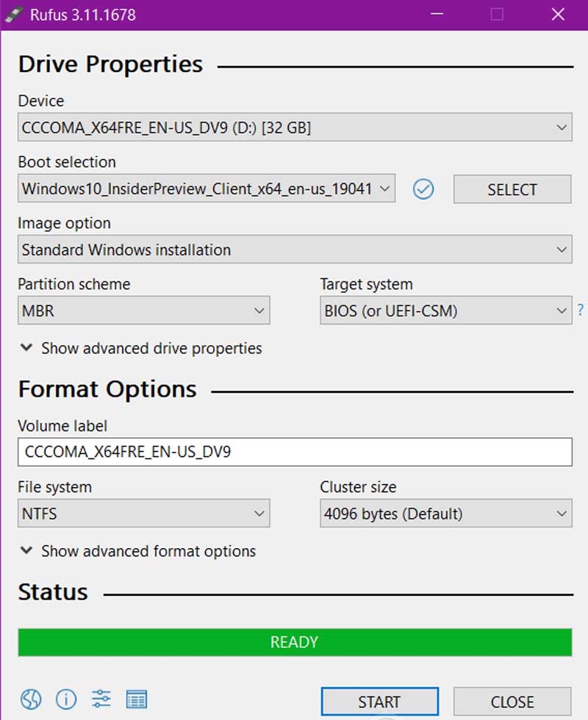Image resolution: width=588 pixels, height=720 pixels.
Task: Click the CLOSE button
Action: click(512, 702)
